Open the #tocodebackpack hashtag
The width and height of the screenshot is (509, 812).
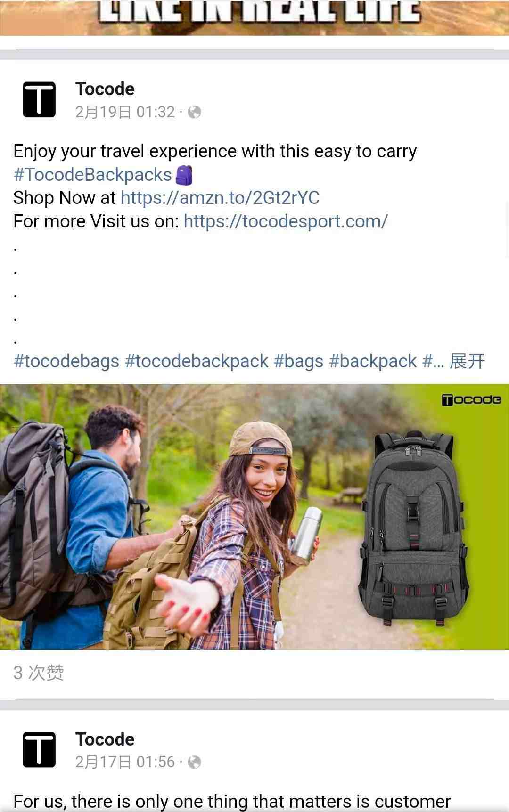click(x=197, y=361)
